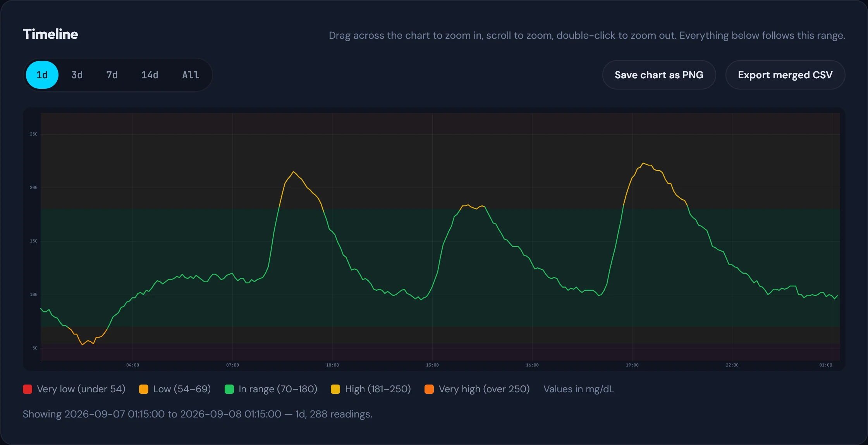Choose the 14d time range

[150, 75]
